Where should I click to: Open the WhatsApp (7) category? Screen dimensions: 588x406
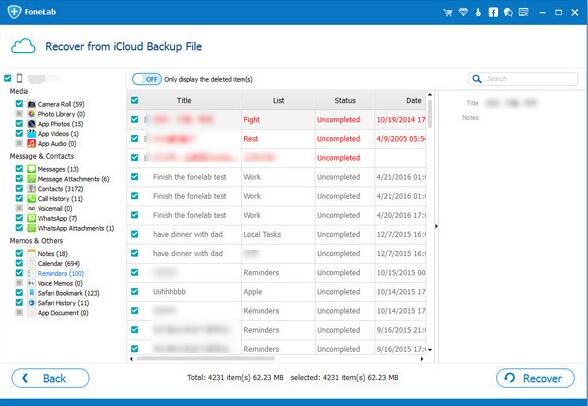pyautogui.click(x=57, y=218)
